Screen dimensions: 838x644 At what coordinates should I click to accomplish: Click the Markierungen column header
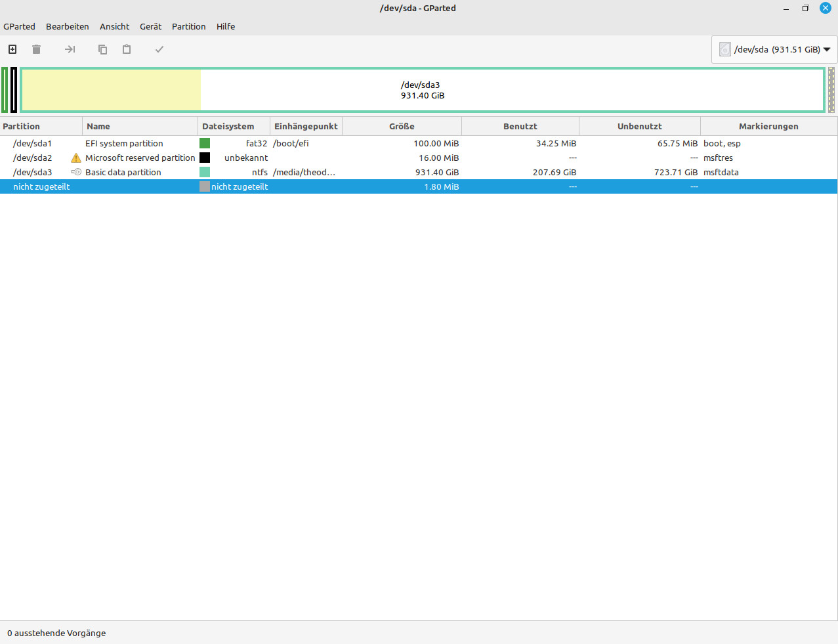pos(768,126)
